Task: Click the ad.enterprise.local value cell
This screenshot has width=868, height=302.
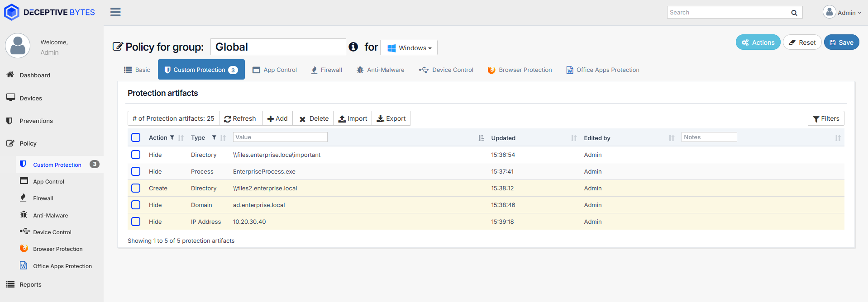Action: coord(259,205)
